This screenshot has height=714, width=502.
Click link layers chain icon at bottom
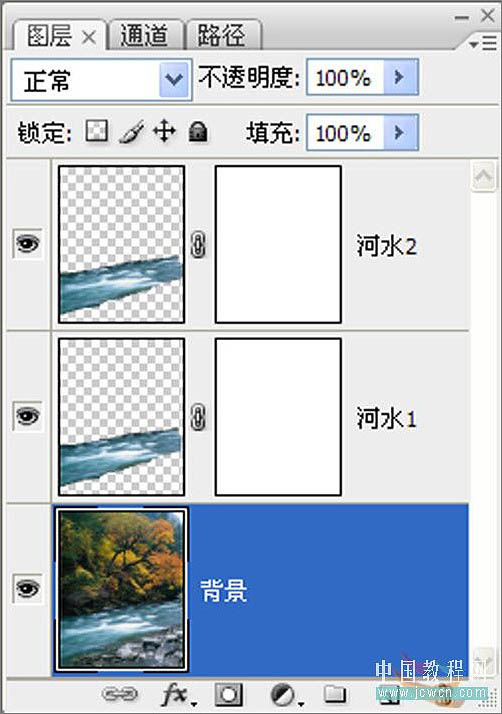[x=120, y=694]
